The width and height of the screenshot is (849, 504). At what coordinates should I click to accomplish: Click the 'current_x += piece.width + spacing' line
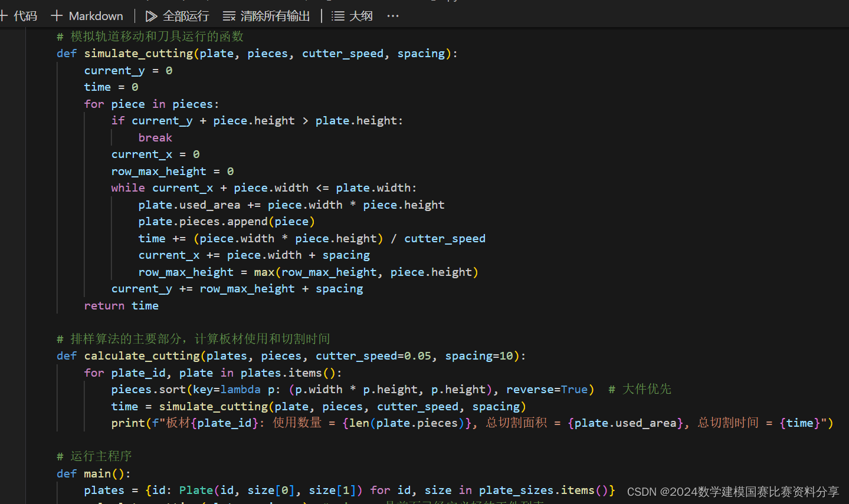[x=254, y=255]
